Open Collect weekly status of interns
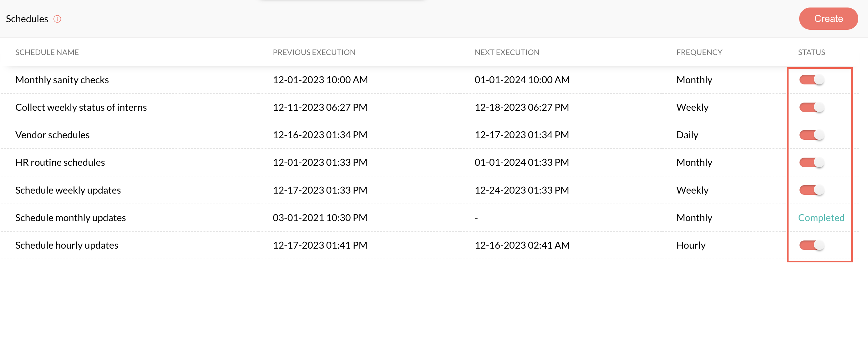868x354 pixels. tap(81, 108)
